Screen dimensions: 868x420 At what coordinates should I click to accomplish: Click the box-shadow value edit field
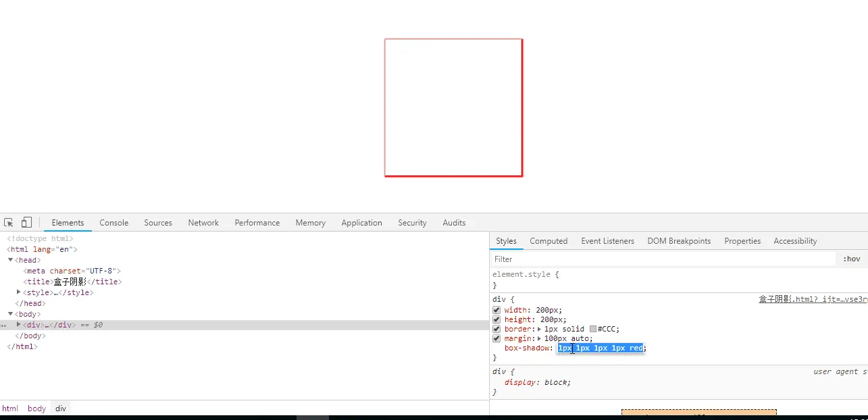point(601,348)
